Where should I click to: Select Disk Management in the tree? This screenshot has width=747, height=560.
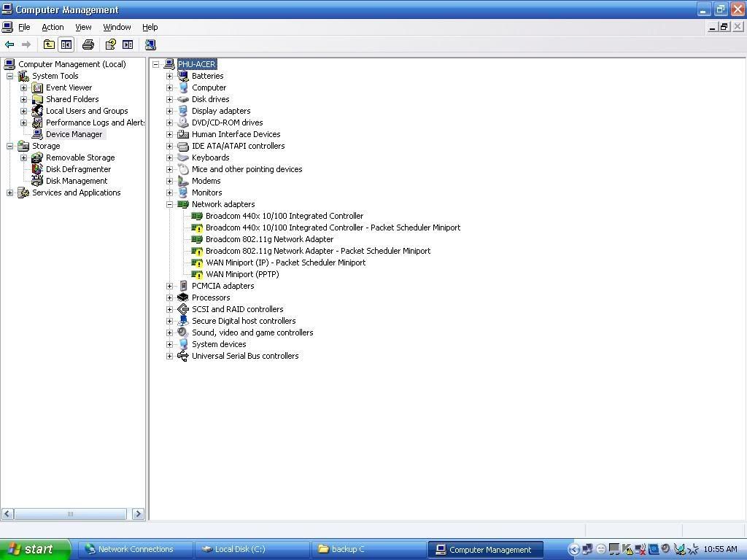[x=76, y=181]
